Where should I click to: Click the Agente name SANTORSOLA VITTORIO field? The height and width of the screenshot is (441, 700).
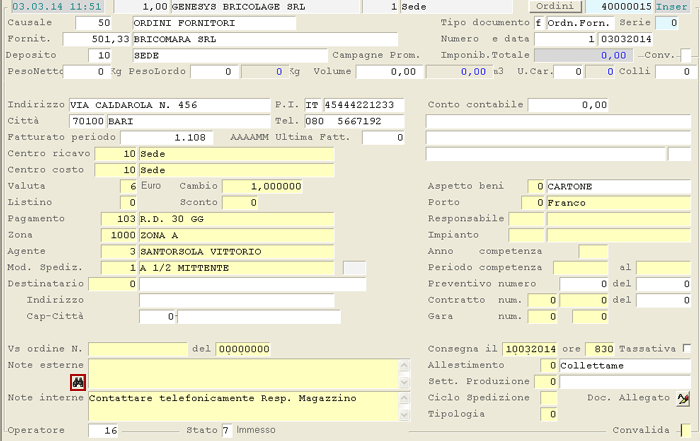(236, 252)
